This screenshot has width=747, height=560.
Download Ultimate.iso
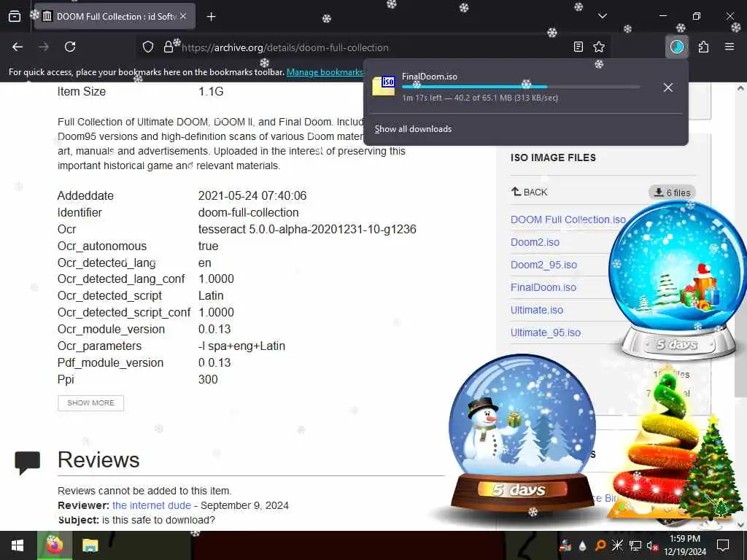coord(537,310)
